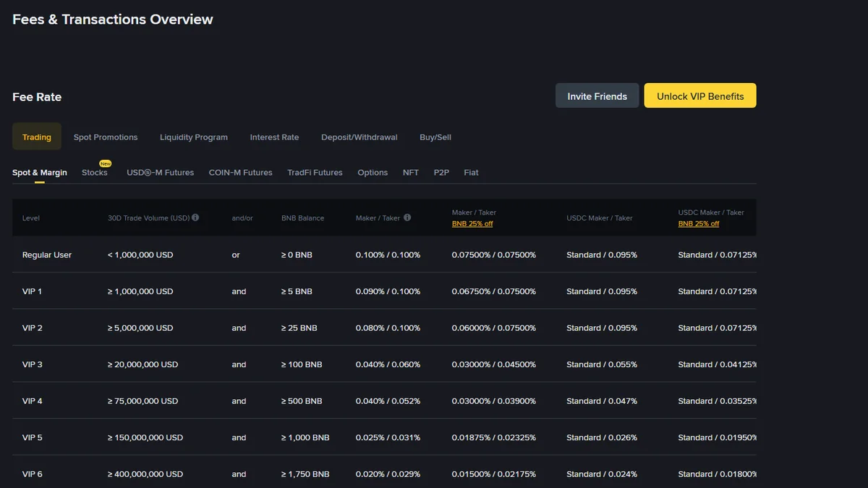Image resolution: width=868 pixels, height=488 pixels.
Task: Select the Stocks sub-tab
Action: (x=95, y=172)
